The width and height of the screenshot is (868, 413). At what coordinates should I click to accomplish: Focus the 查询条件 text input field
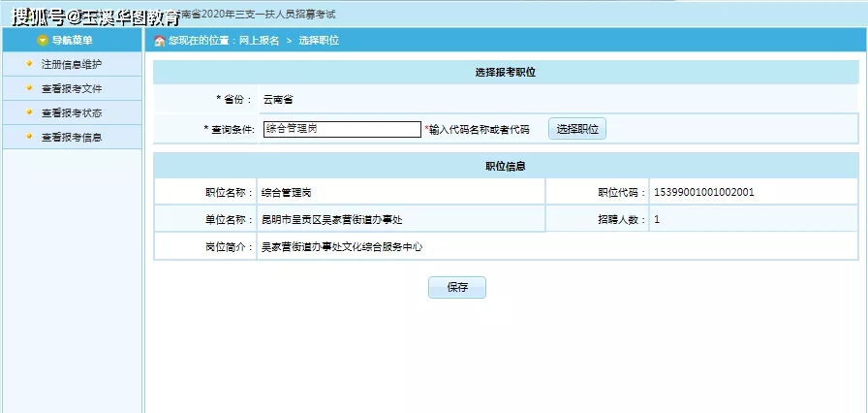coord(342,129)
